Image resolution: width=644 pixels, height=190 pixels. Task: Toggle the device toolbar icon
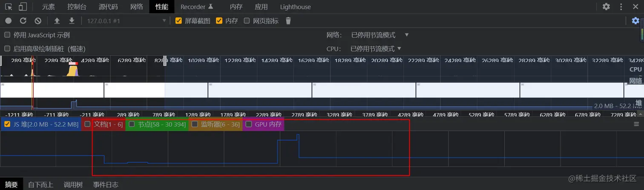click(23, 7)
